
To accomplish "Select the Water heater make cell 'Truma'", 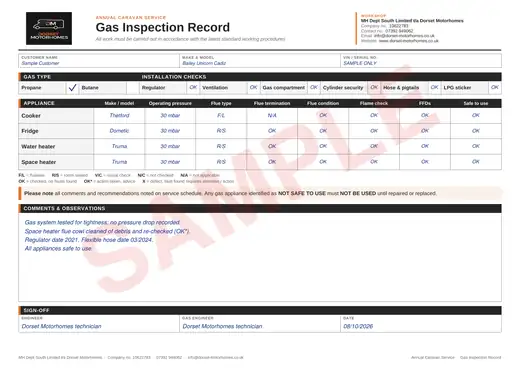I will click(x=119, y=146).
